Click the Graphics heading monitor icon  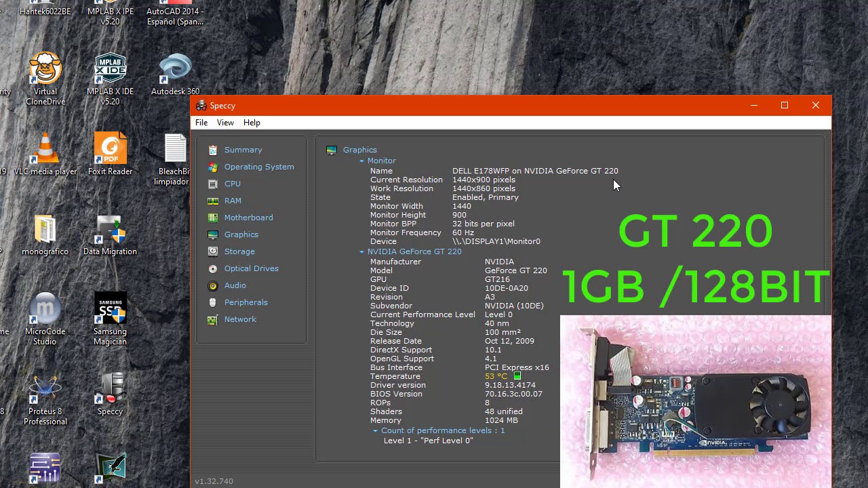tap(332, 150)
